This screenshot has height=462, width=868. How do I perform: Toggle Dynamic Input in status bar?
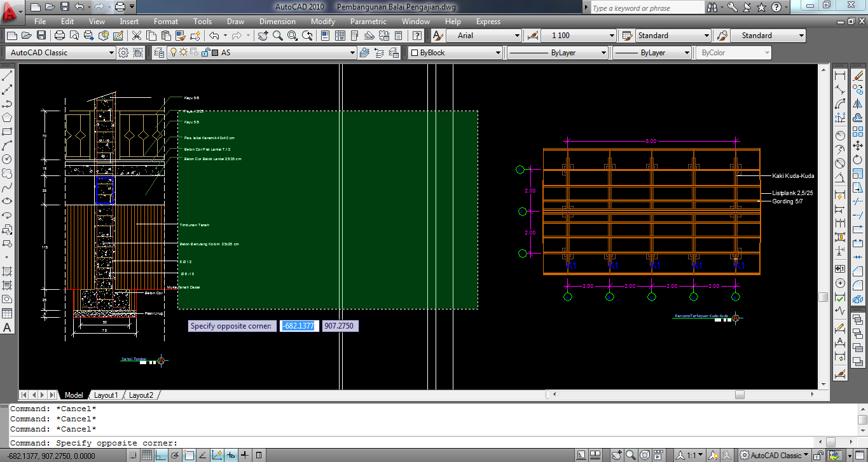231,455
